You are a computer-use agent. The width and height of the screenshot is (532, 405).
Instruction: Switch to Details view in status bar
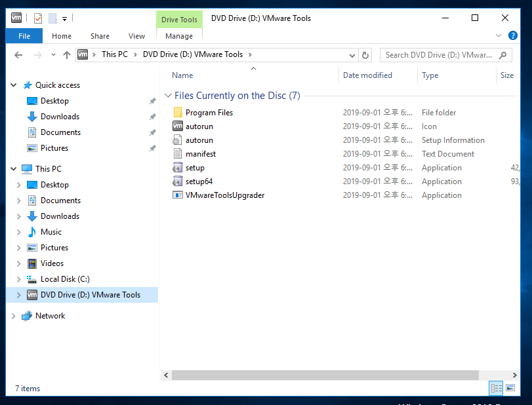point(496,388)
